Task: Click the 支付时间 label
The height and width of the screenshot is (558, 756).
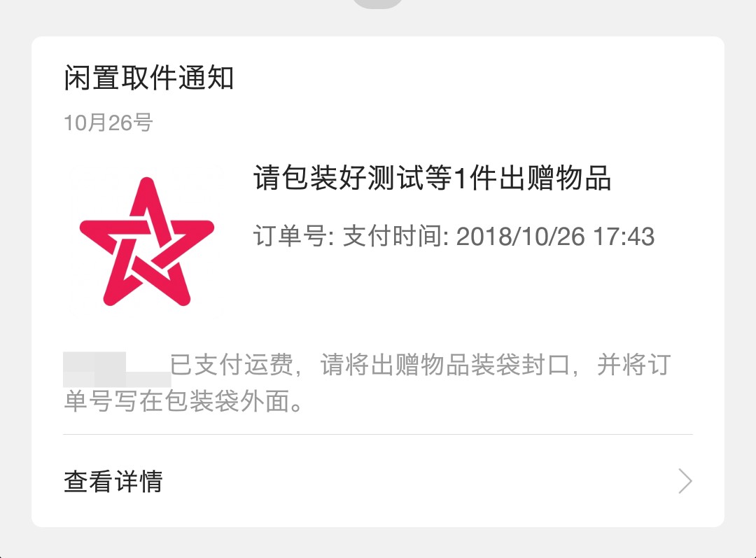Action: pos(395,237)
